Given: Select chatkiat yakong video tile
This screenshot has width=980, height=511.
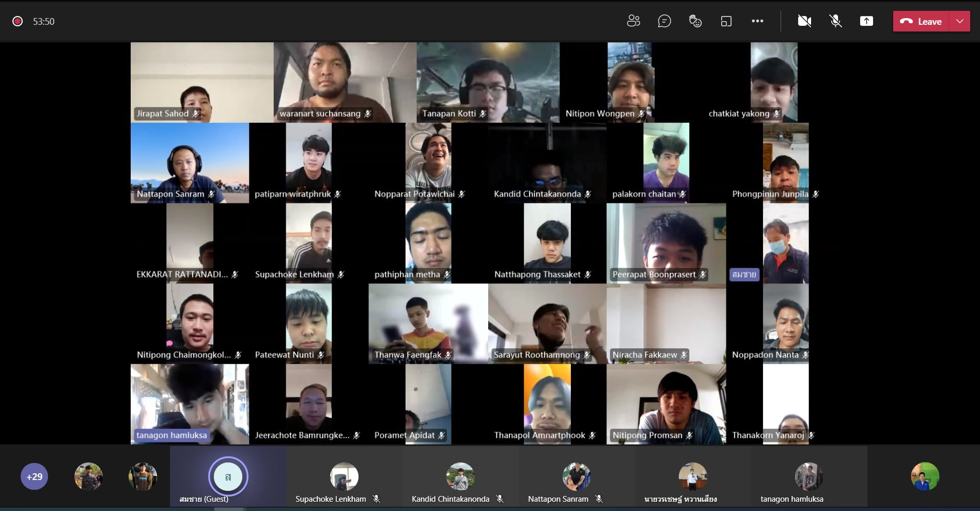Looking at the screenshot, I should [x=774, y=82].
